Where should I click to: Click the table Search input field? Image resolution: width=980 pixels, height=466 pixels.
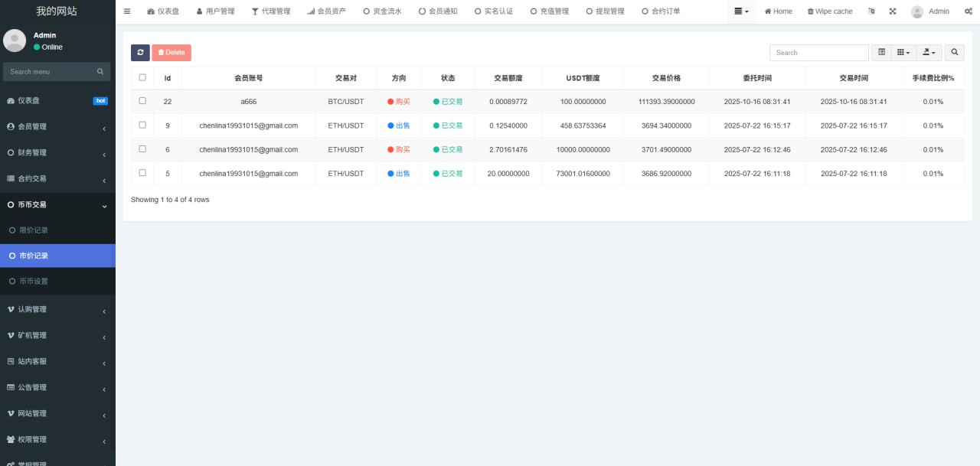tap(818, 53)
